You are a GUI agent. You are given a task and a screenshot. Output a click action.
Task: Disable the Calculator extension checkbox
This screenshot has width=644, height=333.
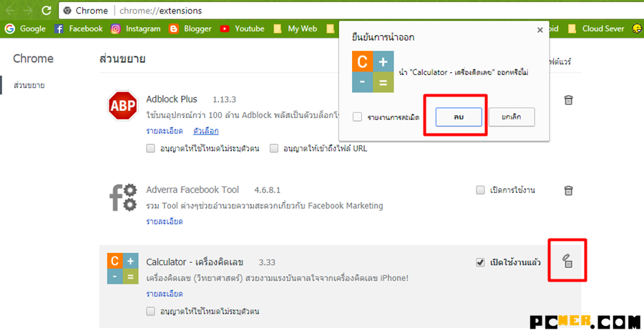479,262
